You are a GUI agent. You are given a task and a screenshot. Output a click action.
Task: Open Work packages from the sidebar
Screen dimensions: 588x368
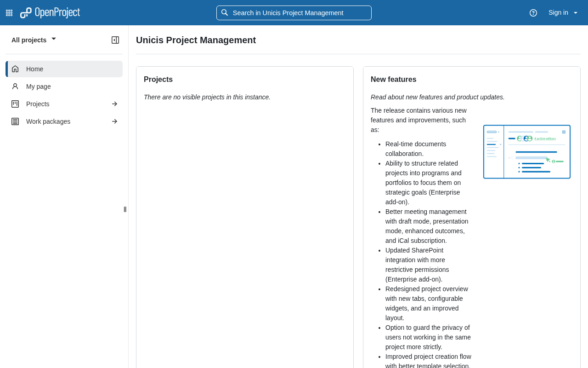(48, 121)
